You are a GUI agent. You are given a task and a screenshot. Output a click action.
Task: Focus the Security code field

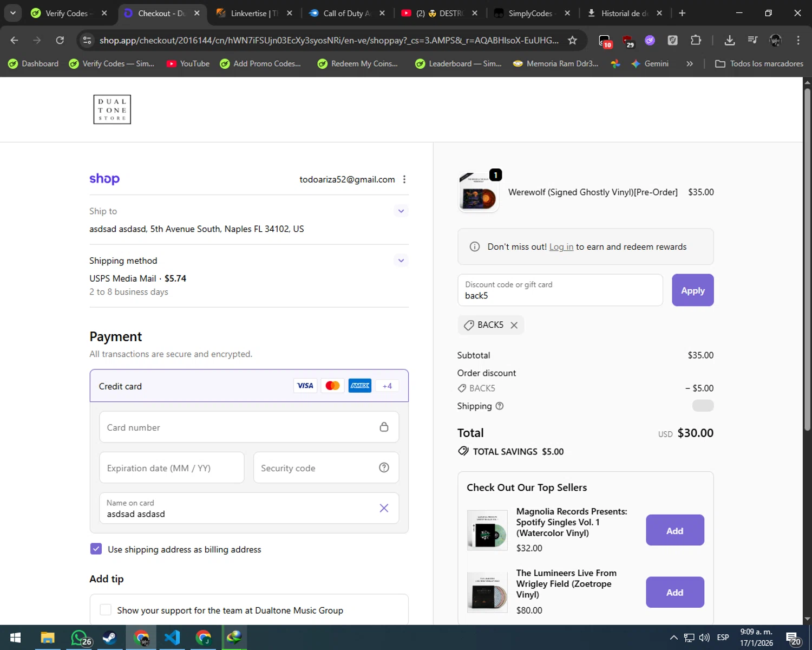[326, 468]
